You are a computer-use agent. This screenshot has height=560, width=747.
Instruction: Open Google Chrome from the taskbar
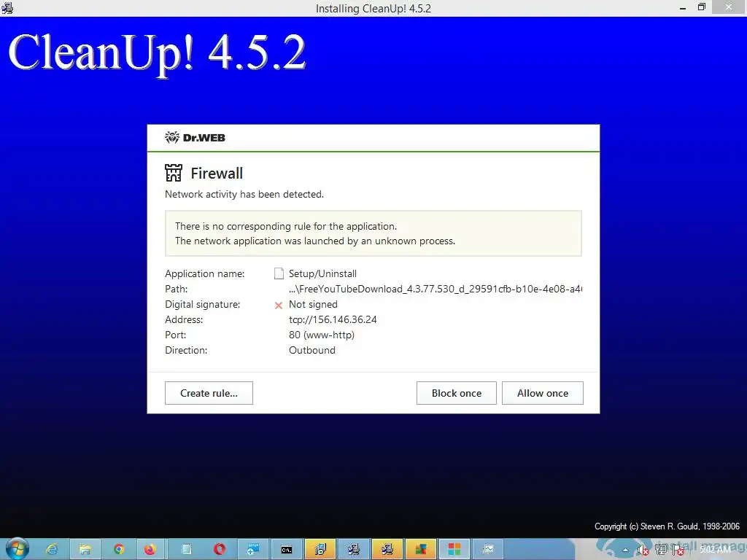(x=119, y=550)
